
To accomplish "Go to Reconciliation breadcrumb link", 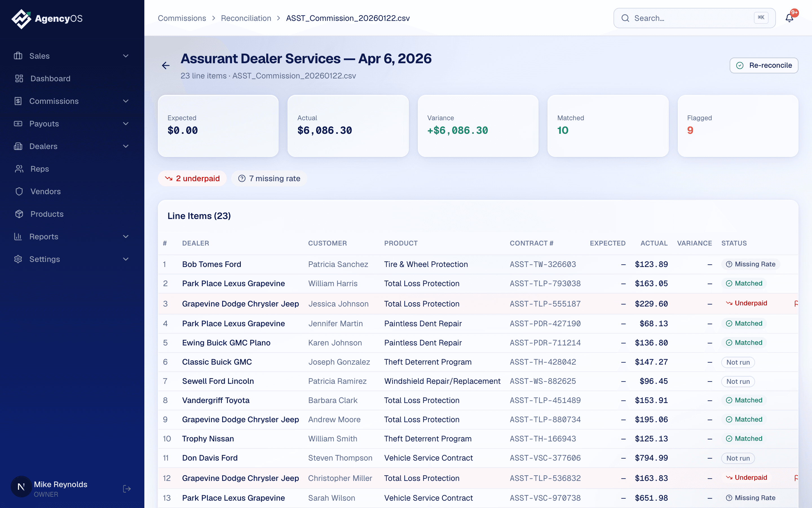I will (246, 18).
